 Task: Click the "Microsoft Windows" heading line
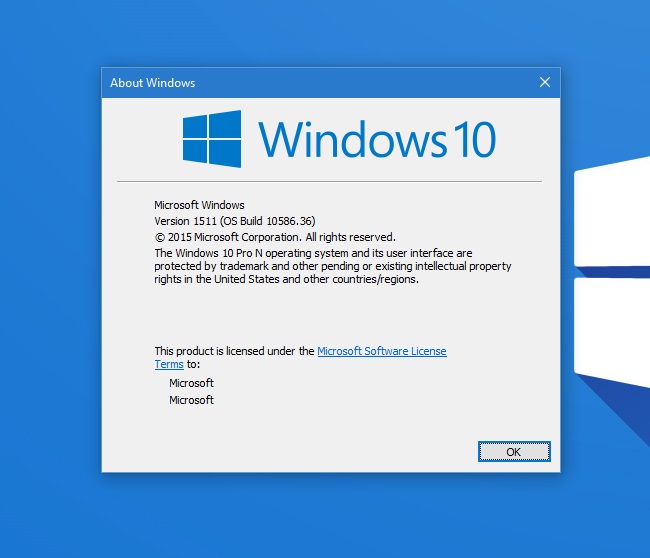[199, 205]
